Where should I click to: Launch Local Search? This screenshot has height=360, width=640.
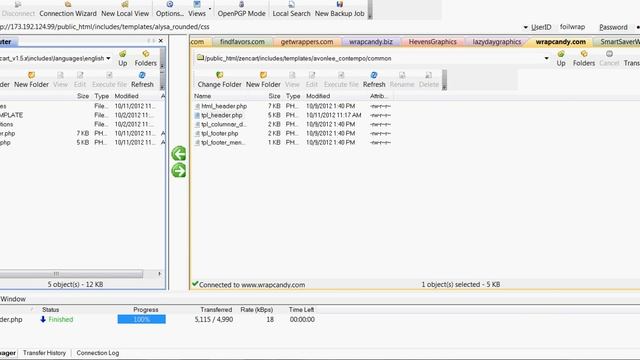click(291, 9)
